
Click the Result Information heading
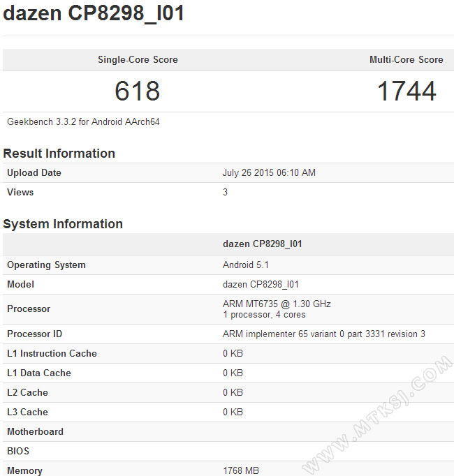tap(59, 154)
